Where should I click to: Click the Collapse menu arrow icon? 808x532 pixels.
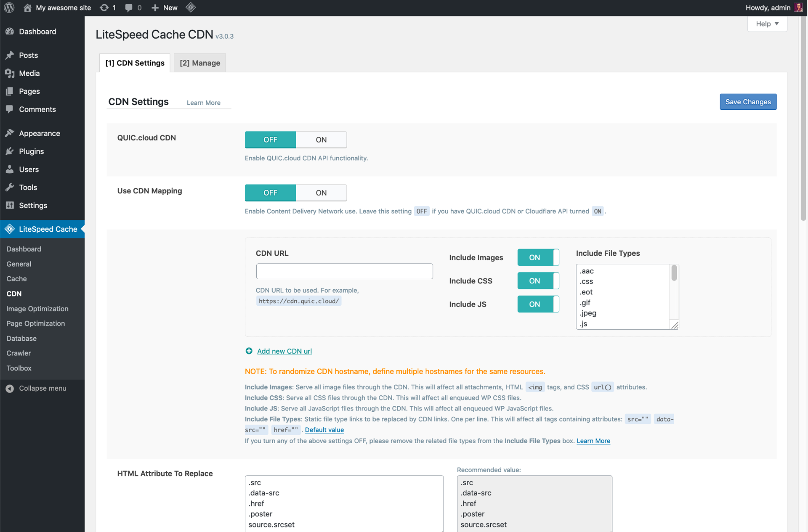point(10,388)
